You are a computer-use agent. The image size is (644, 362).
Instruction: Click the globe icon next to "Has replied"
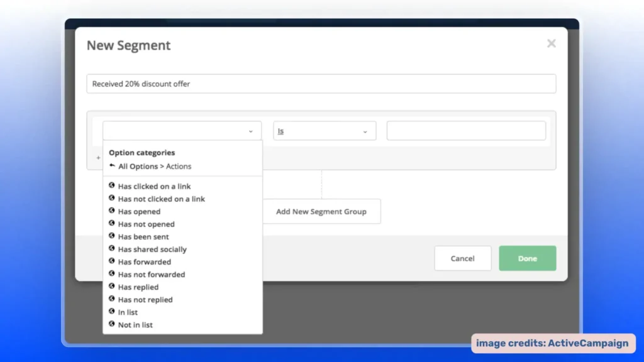click(111, 287)
